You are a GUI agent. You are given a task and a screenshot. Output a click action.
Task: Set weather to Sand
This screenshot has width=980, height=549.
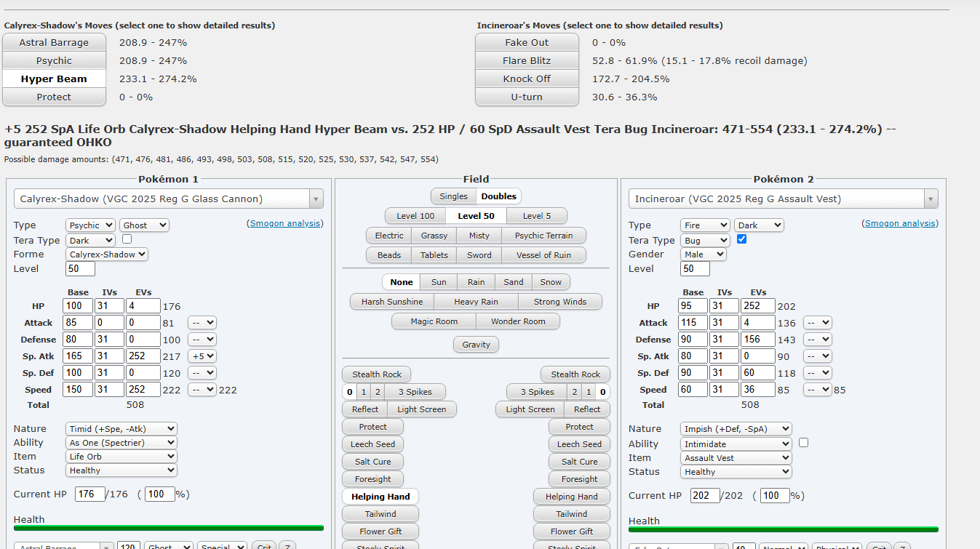(514, 282)
